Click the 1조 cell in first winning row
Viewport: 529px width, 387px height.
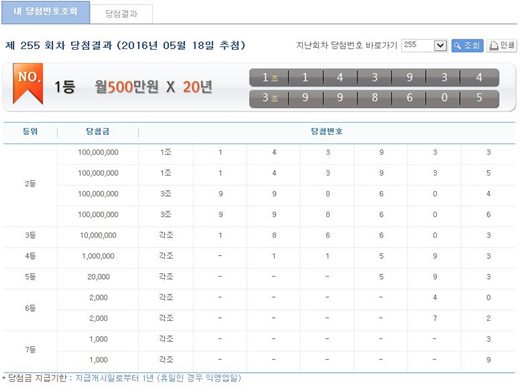tap(270, 78)
